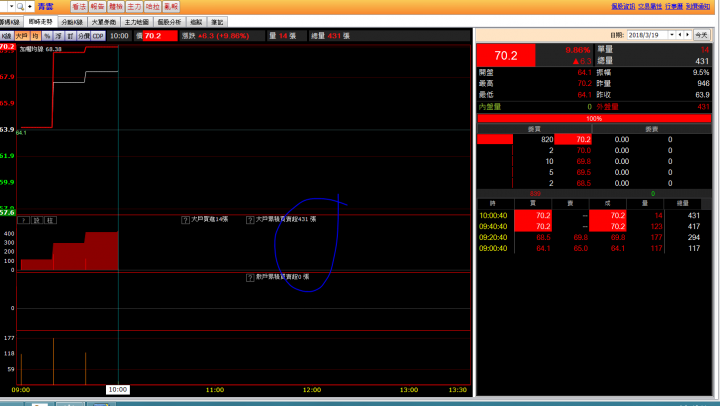
Task: Click the plus add-stock icon
Action: coord(30,6)
